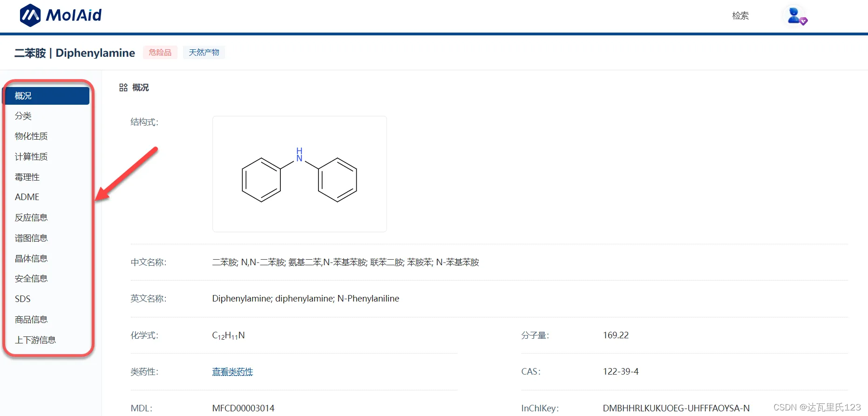Viewport: 868px width, 416px height.
Task: Click the Chinese names list starting 二苯胺
Action: (346, 262)
